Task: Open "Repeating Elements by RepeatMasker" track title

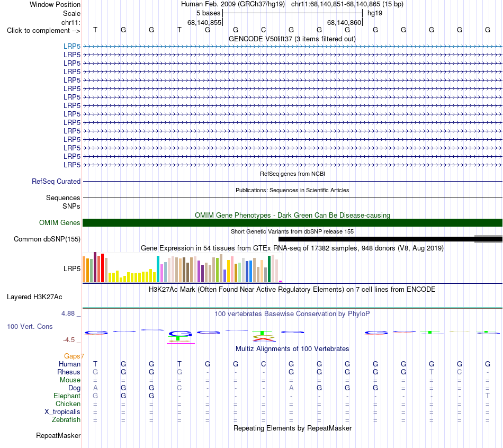Action: click(x=292, y=428)
